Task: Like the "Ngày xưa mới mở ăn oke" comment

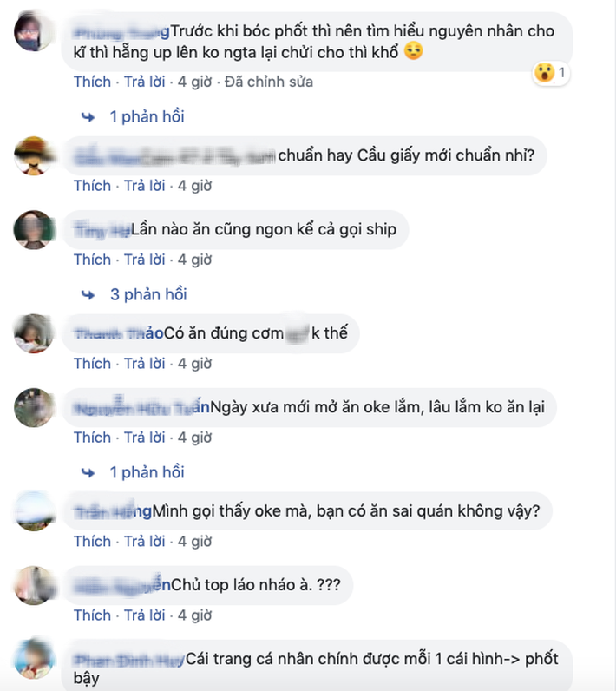Action: tap(93, 438)
